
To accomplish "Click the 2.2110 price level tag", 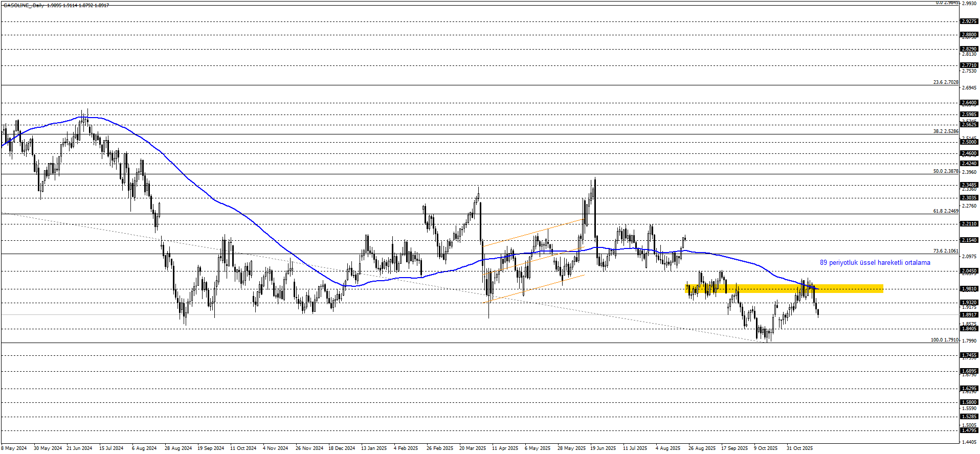I will coord(969,224).
